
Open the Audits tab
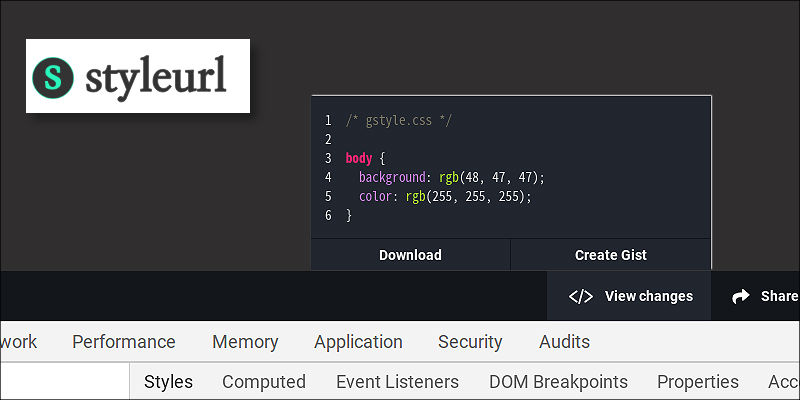click(x=564, y=341)
